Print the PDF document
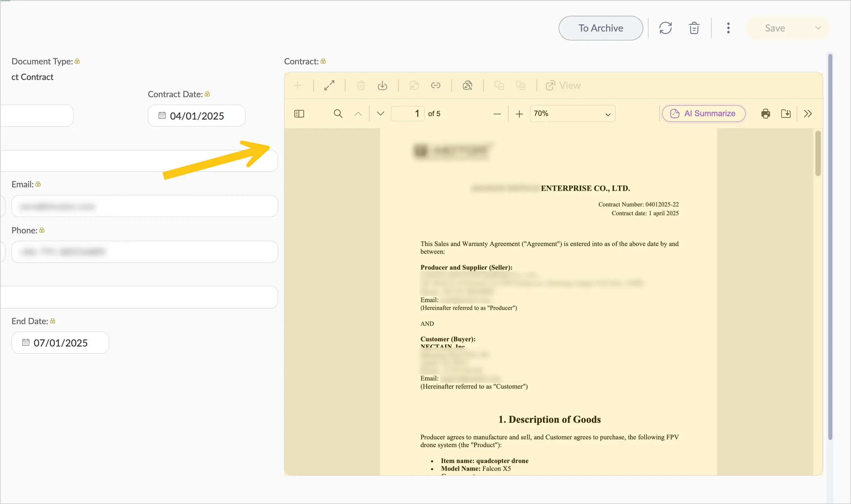The width and height of the screenshot is (851, 504). click(x=766, y=113)
